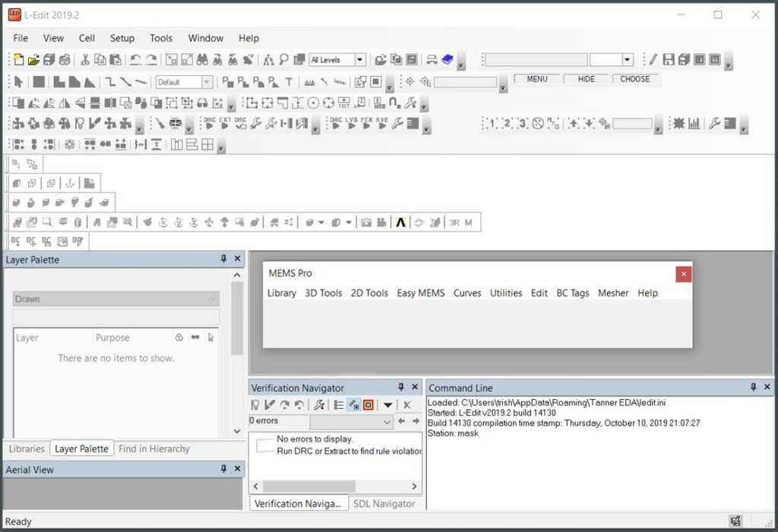Open the All Levels dropdown

pyautogui.click(x=360, y=59)
